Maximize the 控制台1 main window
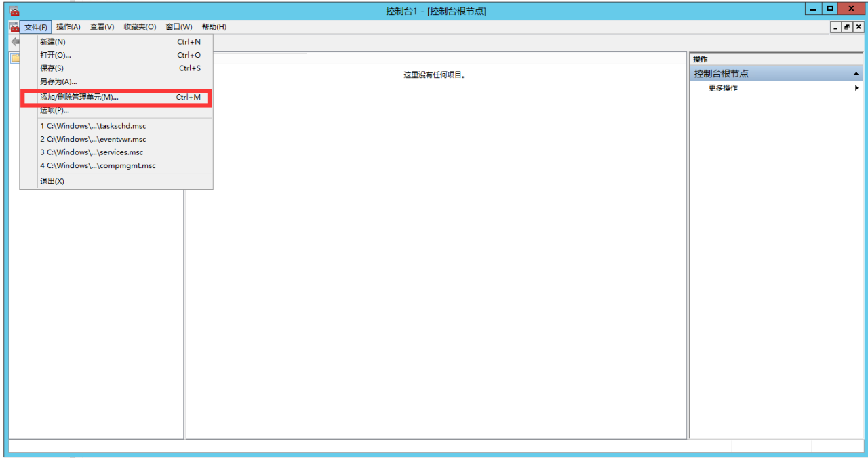Viewport: 868px width, 458px height. coord(829,9)
